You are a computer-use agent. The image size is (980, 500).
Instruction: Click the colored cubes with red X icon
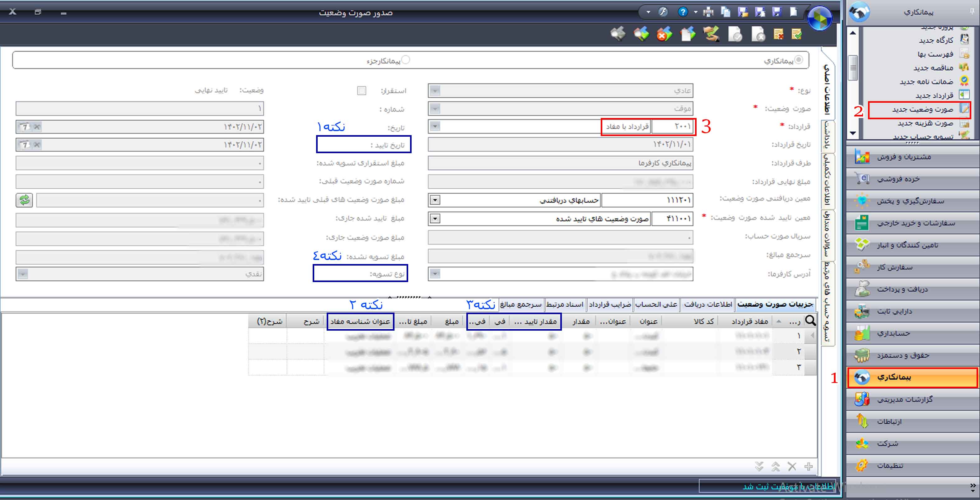pos(664,34)
